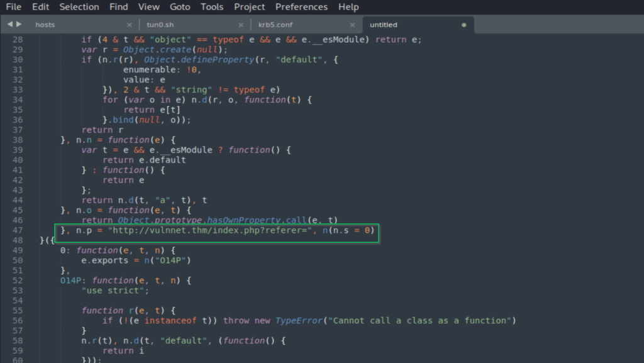644x363 pixels.
Task: Open the Goto menu
Action: click(180, 7)
